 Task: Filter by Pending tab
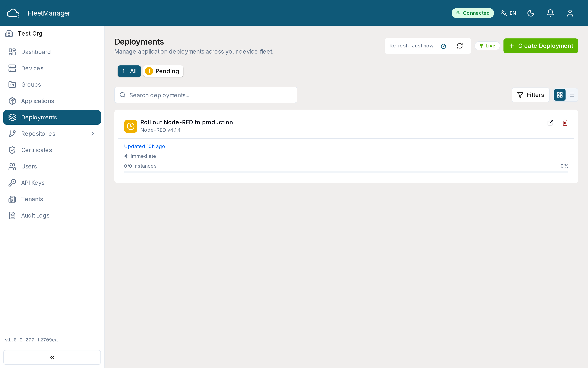tap(163, 71)
